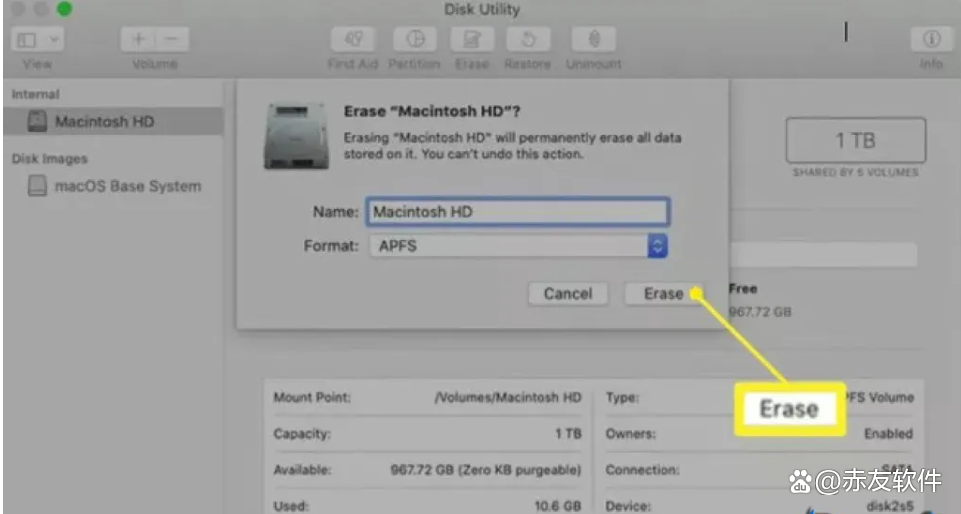Select the Restore toolbar icon
Screen dimensions: 961x514
(527, 40)
